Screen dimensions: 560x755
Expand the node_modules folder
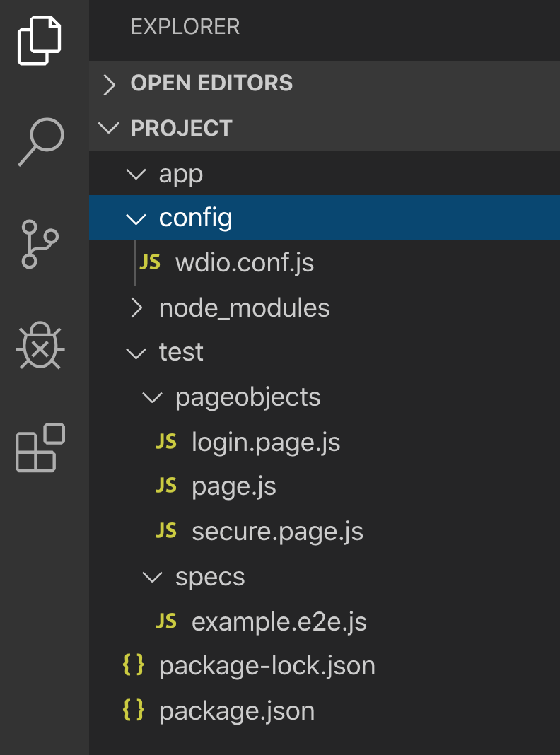click(x=136, y=308)
